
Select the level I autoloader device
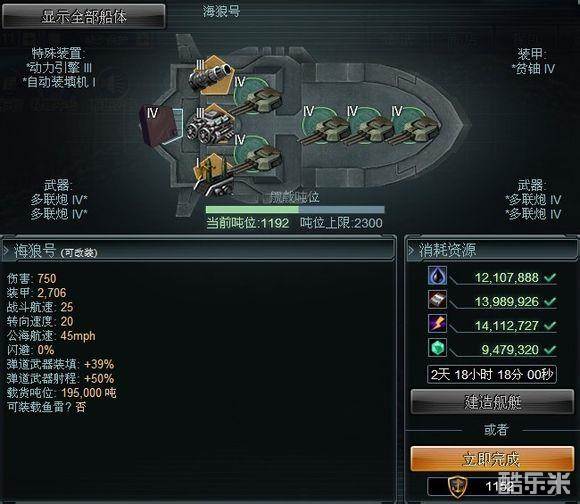point(214,175)
